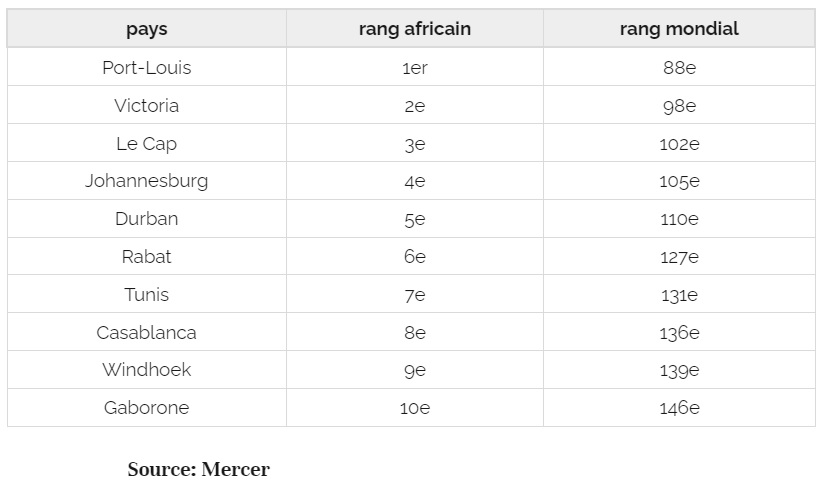Click the Gaborone cell
819x485 pixels.
point(146,408)
